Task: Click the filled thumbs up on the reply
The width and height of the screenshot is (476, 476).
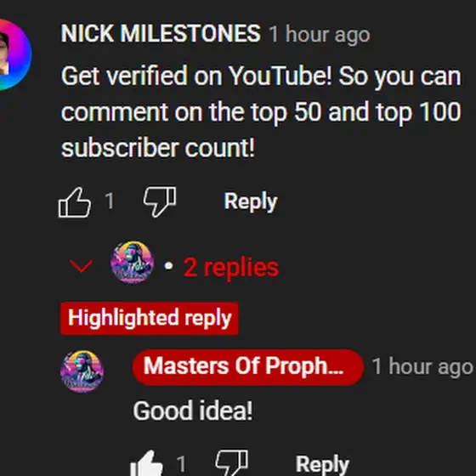Action: (x=146, y=463)
